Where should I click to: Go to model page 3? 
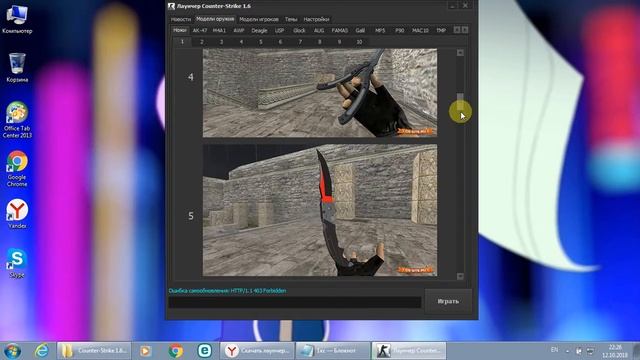point(221,42)
